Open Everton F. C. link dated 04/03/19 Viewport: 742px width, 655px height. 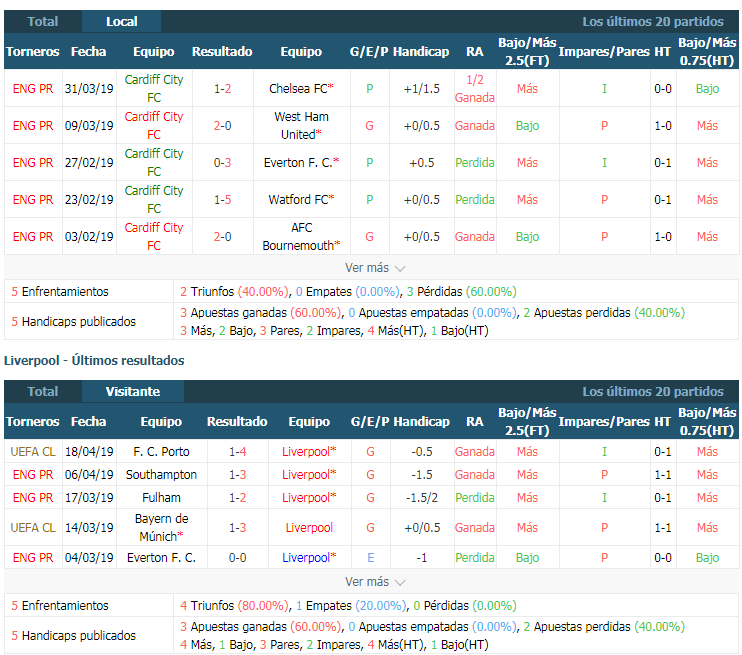(x=161, y=558)
